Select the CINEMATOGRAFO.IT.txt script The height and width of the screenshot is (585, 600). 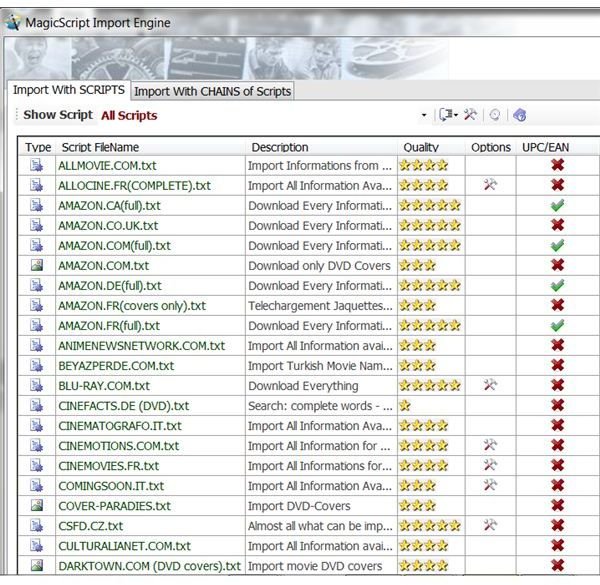click(x=120, y=426)
